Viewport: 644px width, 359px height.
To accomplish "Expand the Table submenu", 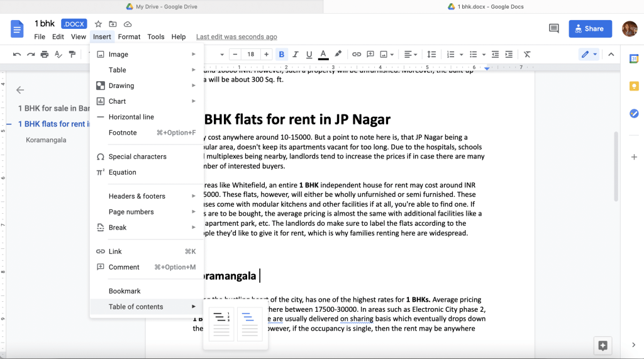I will [147, 70].
